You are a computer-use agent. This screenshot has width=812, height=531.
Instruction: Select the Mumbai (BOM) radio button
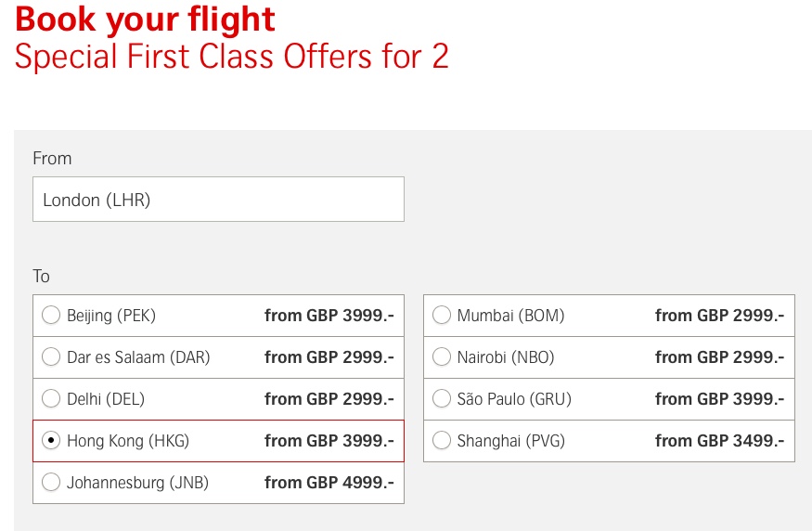[442, 316]
